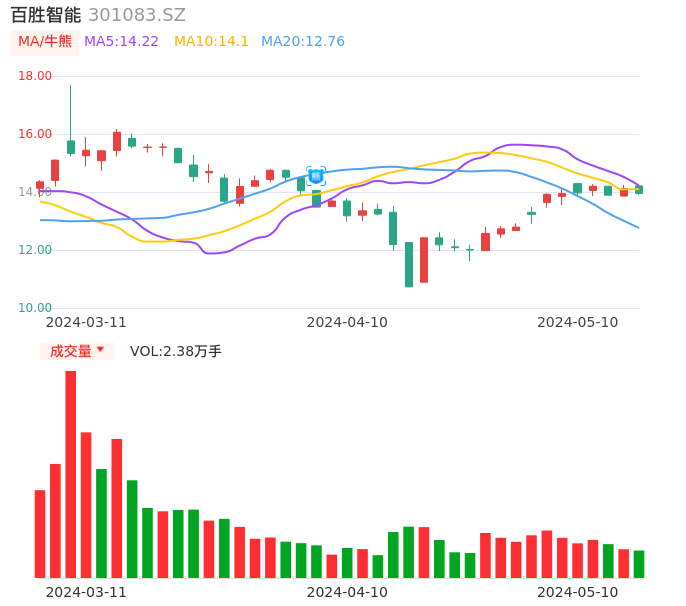This screenshot has width=686, height=606.
Task: Toggle the MA5 line legend
Action: click(121, 42)
